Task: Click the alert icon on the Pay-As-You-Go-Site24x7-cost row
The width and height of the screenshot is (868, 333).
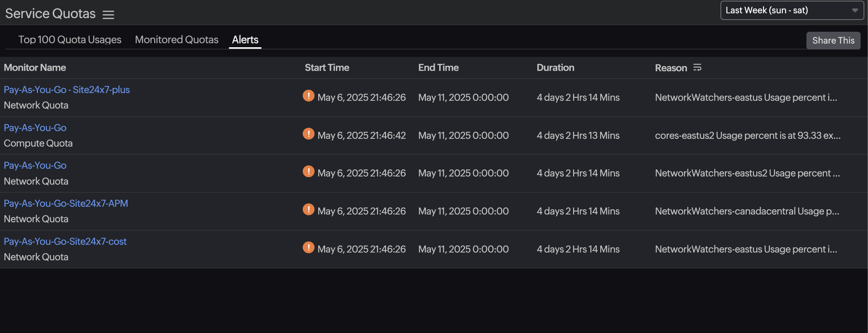Action: coord(309,247)
